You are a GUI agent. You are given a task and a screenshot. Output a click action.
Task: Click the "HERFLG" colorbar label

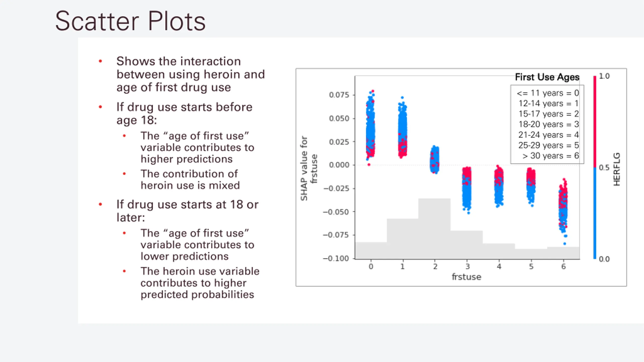[x=617, y=169]
